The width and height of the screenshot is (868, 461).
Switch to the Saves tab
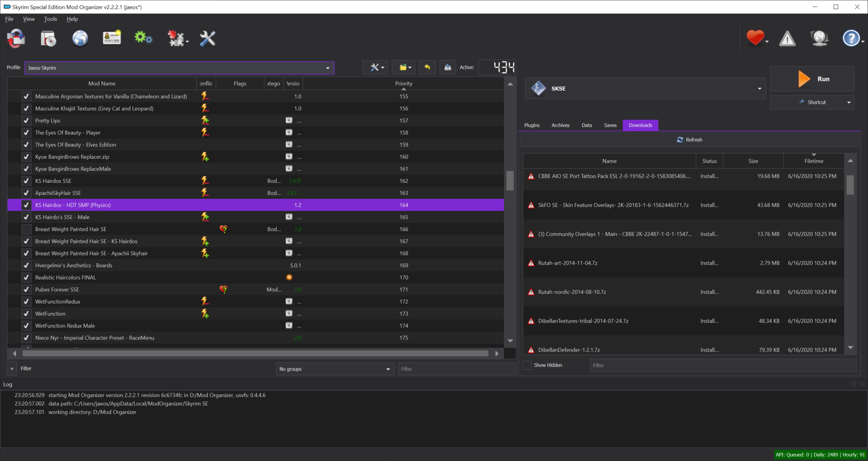pyautogui.click(x=610, y=125)
